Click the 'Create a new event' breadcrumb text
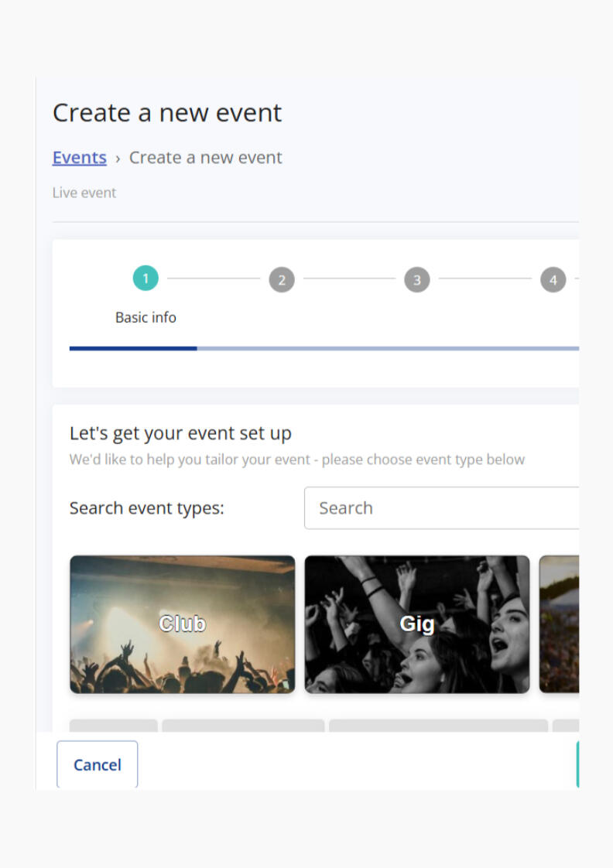The width and height of the screenshot is (613, 868). coord(205,158)
